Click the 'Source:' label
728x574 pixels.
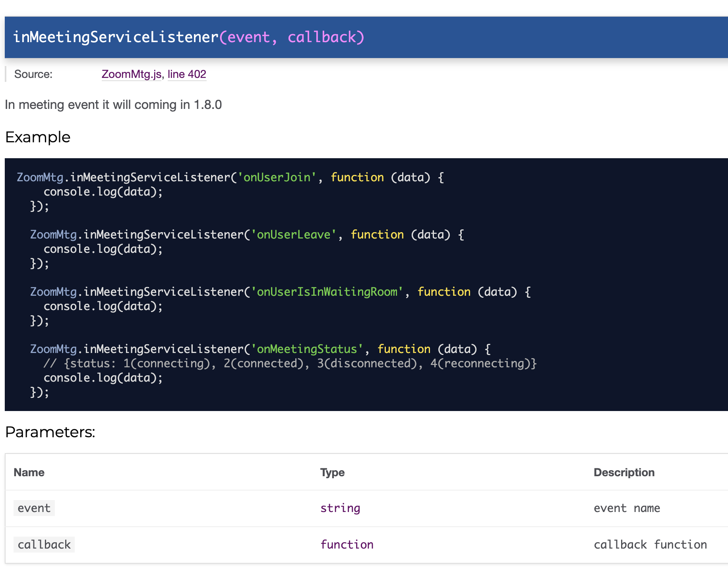tap(33, 74)
